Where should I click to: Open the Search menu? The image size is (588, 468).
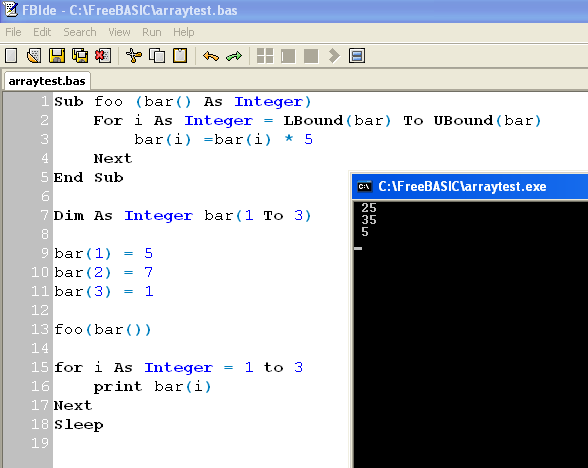[x=80, y=32]
